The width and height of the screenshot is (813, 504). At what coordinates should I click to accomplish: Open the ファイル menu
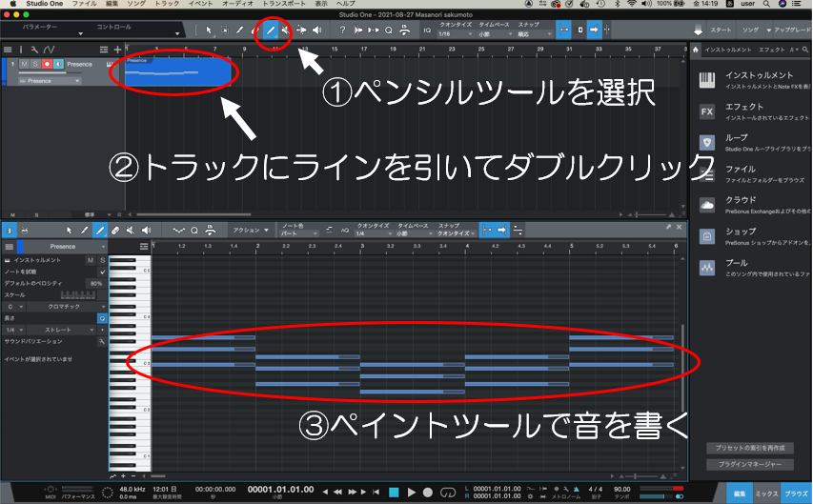pyautogui.click(x=85, y=4)
